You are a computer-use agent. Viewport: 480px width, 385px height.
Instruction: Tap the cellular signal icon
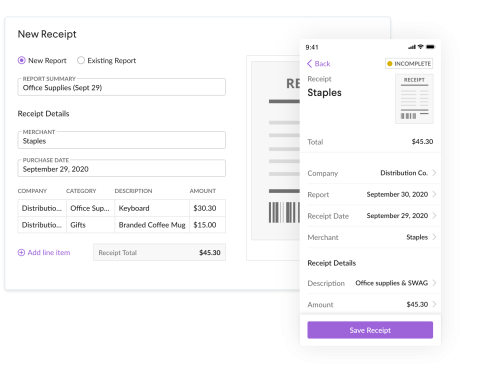tap(412, 47)
